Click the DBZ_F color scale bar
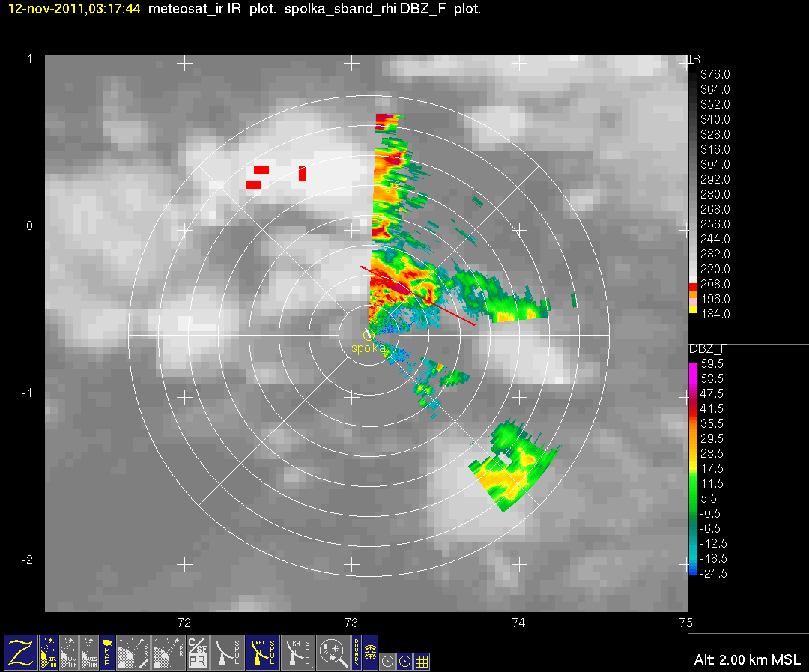Screen dimensions: 809x672 pos(692,469)
